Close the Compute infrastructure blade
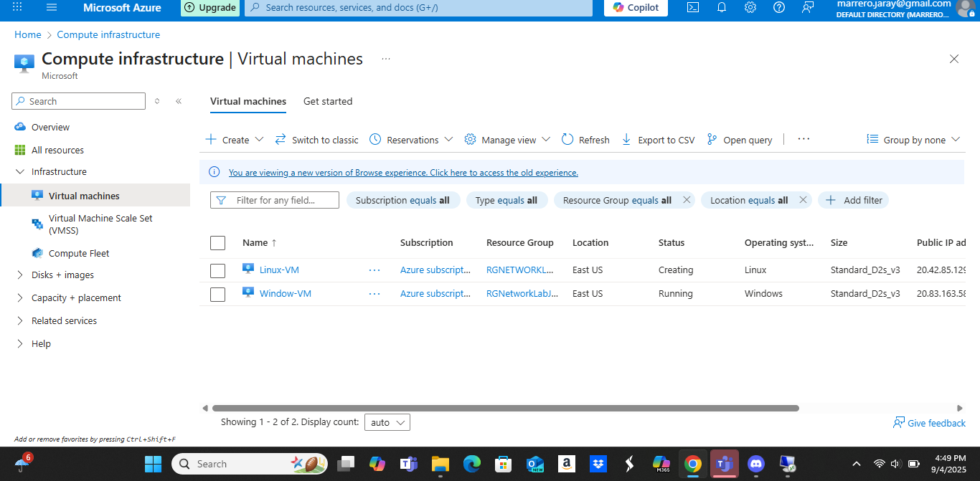The image size is (980, 481). point(954,59)
